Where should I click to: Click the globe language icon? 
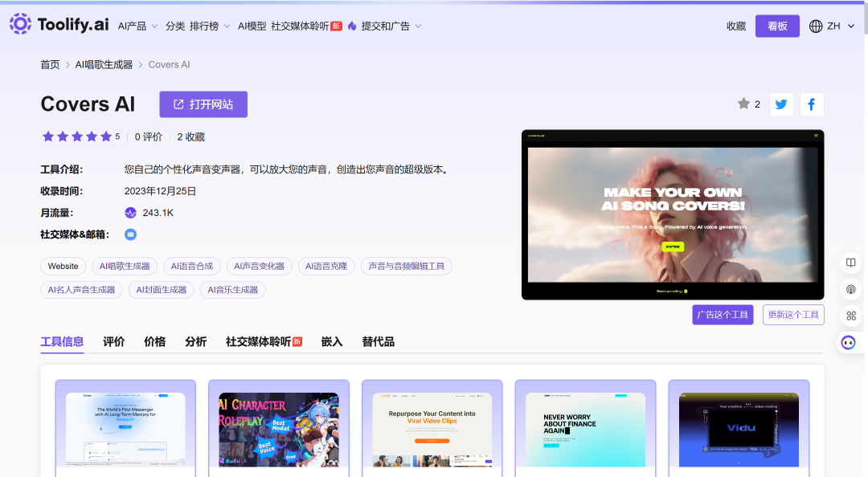[x=816, y=26]
